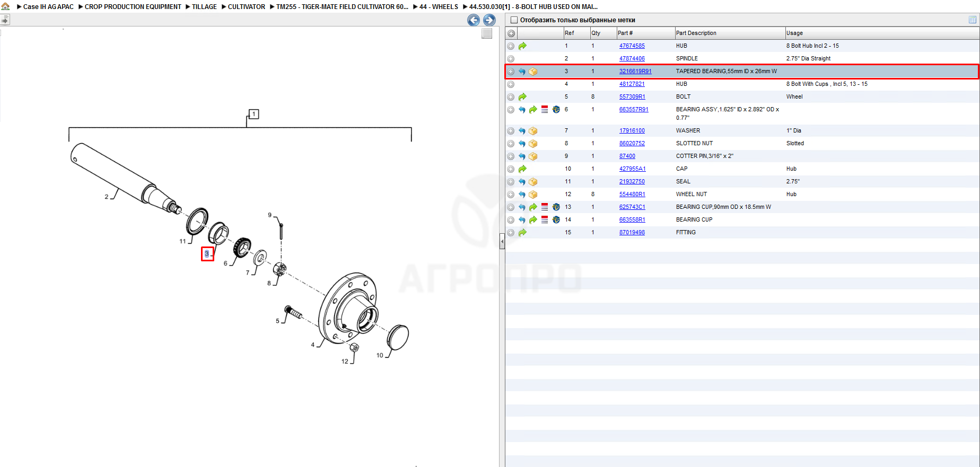Toggle plus button in table header
The height and width of the screenshot is (467, 980).
click(x=511, y=33)
